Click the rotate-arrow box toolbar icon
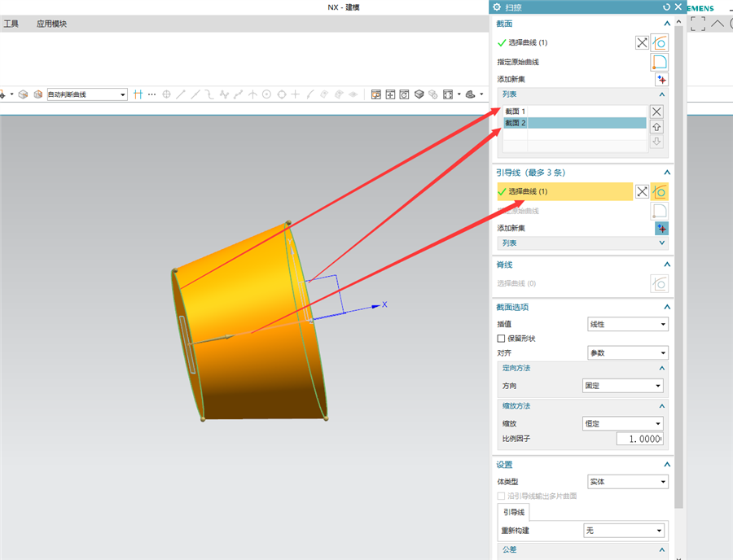The image size is (733, 560). pos(404,94)
